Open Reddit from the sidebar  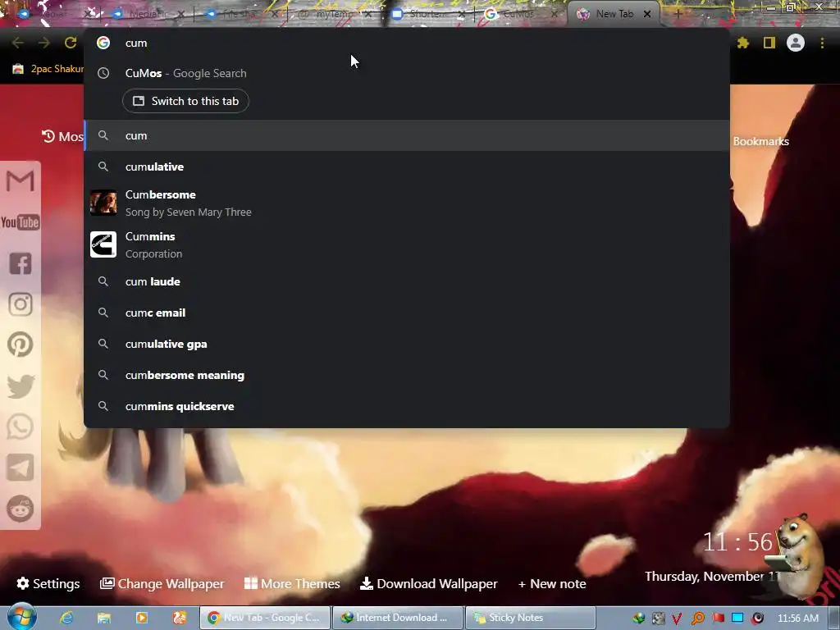pyautogui.click(x=21, y=509)
